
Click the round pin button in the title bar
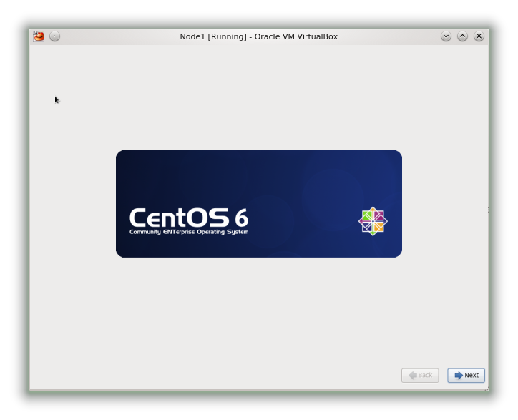55,36
